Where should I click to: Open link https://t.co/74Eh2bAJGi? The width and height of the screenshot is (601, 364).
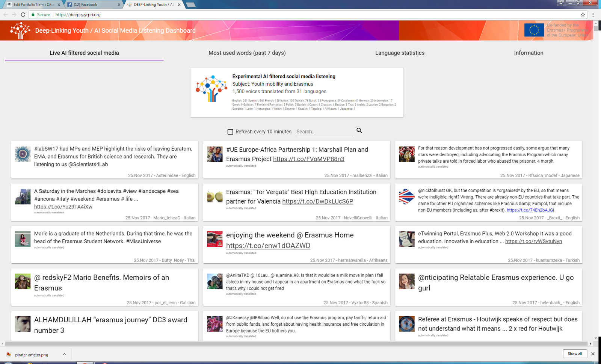coord(530,210)
